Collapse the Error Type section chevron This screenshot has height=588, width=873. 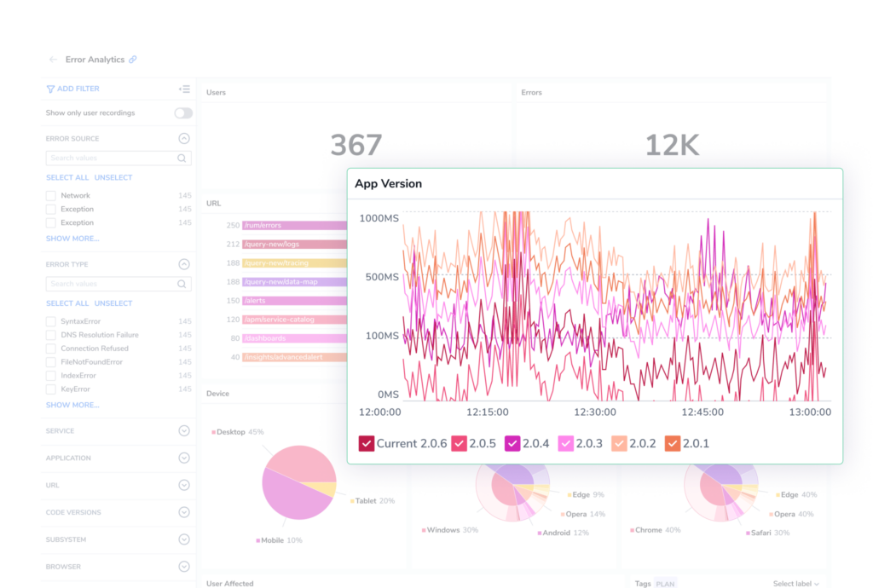(x=184, y=264)
